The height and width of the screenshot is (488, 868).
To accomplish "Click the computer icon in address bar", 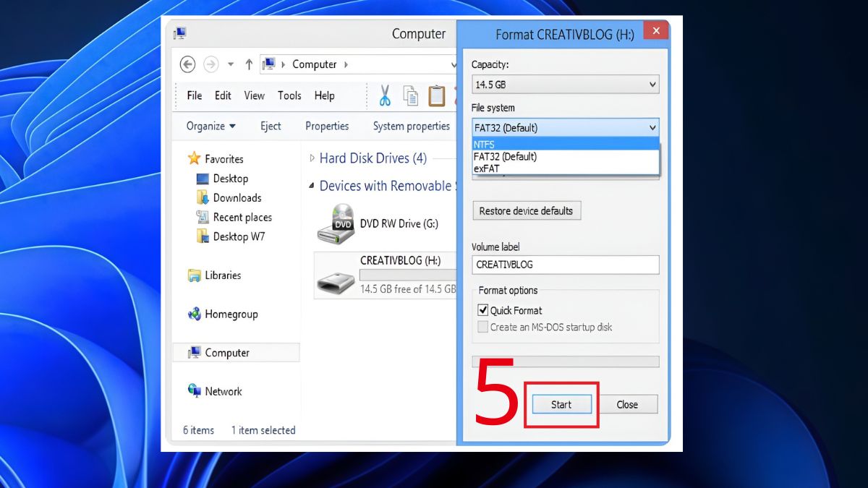I will 268,64.
